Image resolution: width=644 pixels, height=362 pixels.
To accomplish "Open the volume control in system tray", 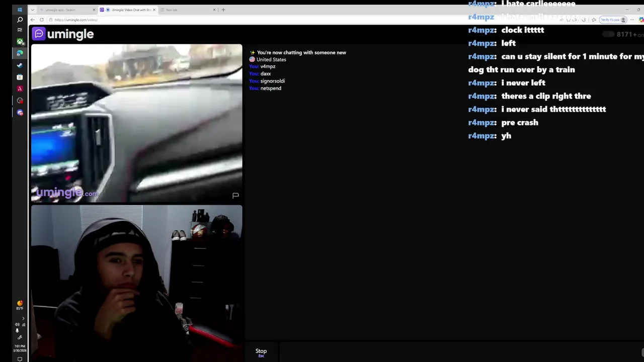I will (x=17, y=325).
